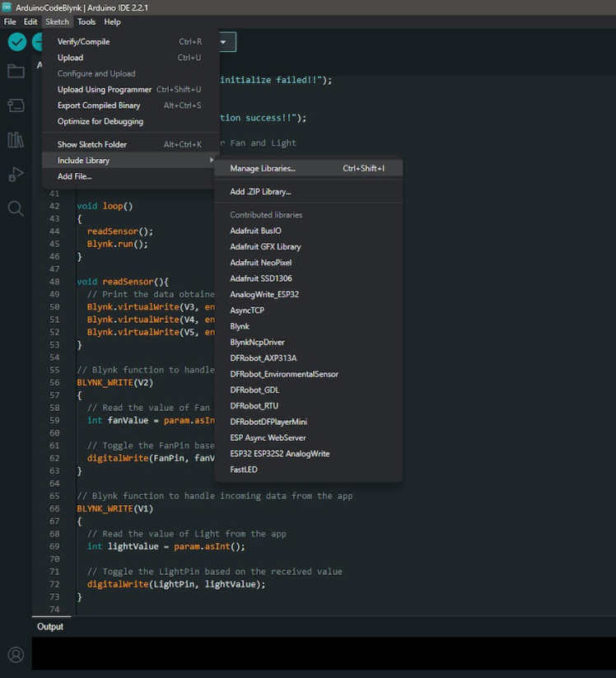Include the Blynk library

[240, 326]
